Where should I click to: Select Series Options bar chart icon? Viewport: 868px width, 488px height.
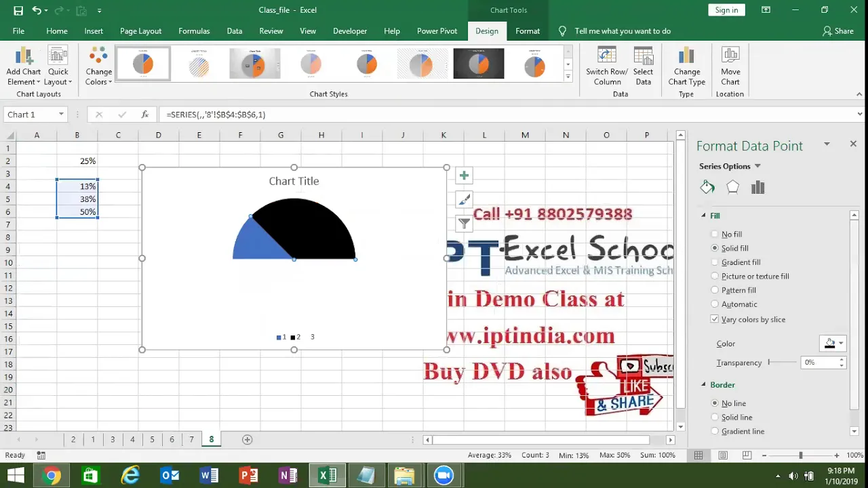pos(758,188)
